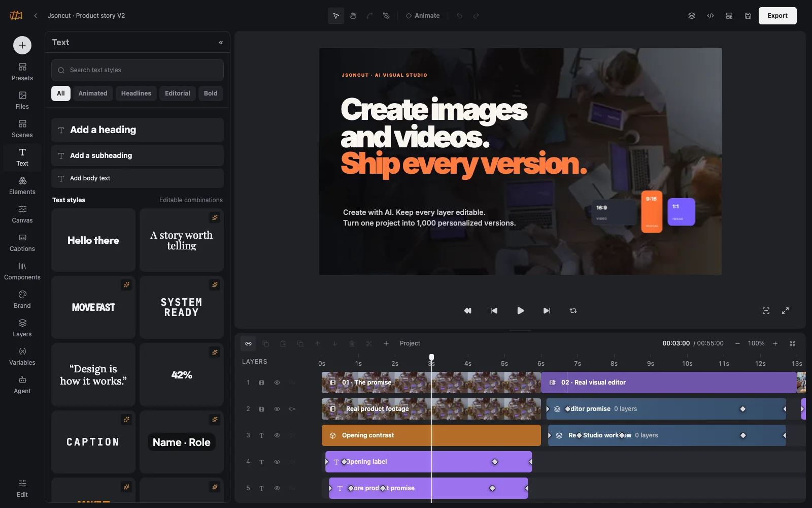Image resolution: width=812 pixels, height=508 pixels.
Task: Select the Bold filter tab
Action: 211,93
